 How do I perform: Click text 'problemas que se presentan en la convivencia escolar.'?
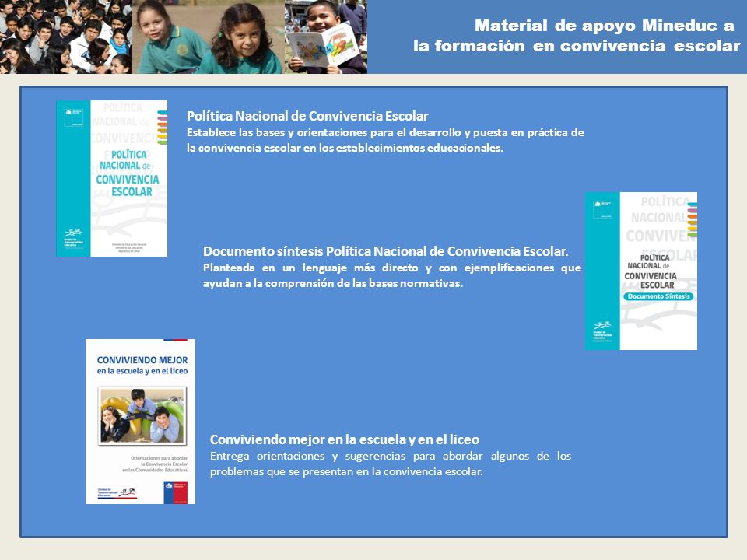[x=346, y=471]
